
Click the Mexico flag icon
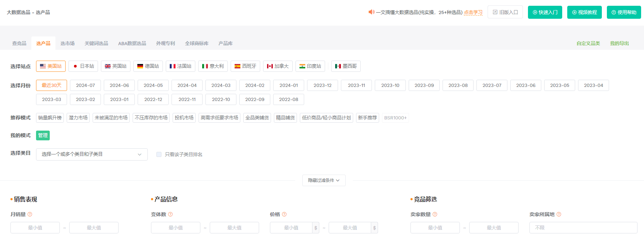click(x=338, y=66)
